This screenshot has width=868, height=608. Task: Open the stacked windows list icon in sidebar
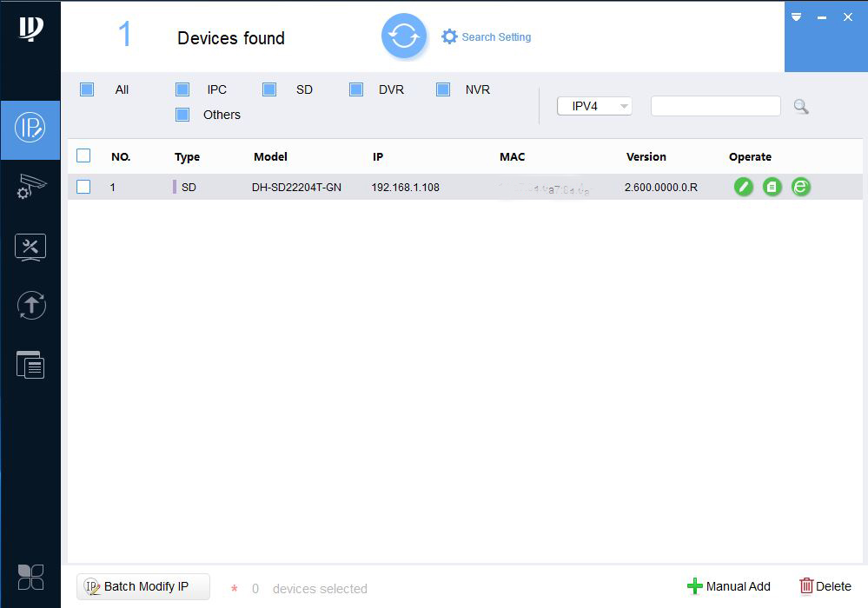coord(30,365)
